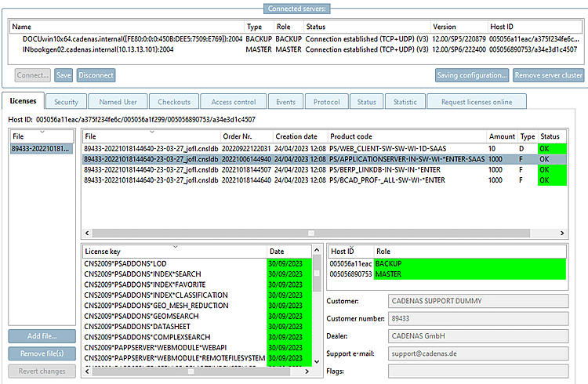
Task: Click the Customer number field 89433
Action: tap(478, 318)
